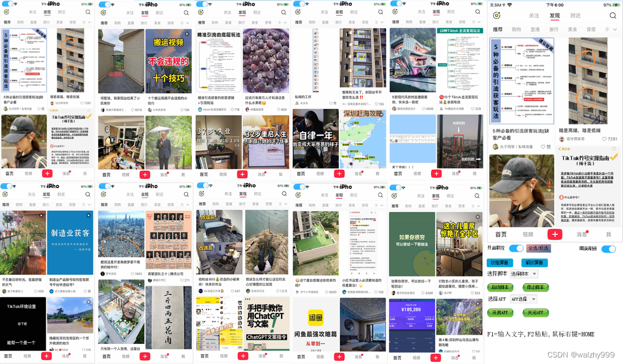
Task: Click the 解锁屏幕 button
Action: tap(534, 263)
